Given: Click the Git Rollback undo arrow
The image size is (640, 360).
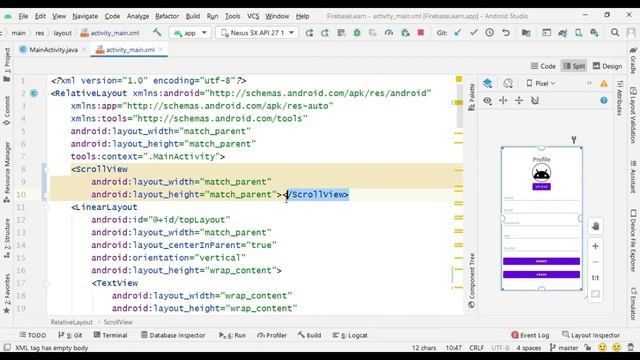Looking at the screenshot, I should pyautogui.click(x=506, y=33).
